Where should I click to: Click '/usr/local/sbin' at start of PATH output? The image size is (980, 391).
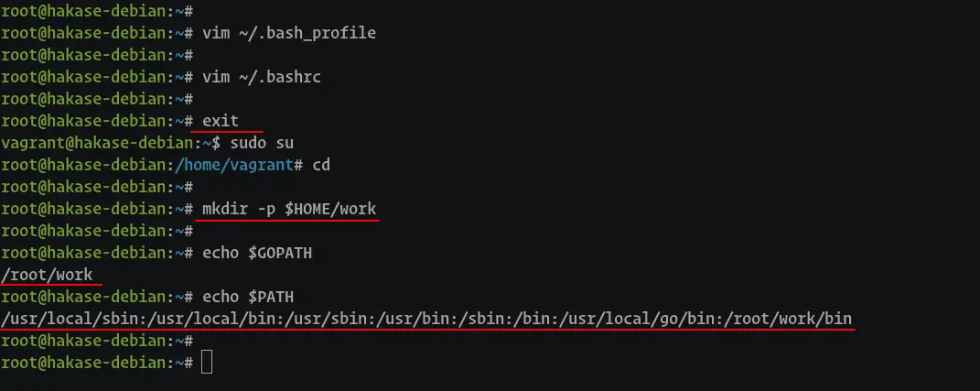[x=70, y=319]
